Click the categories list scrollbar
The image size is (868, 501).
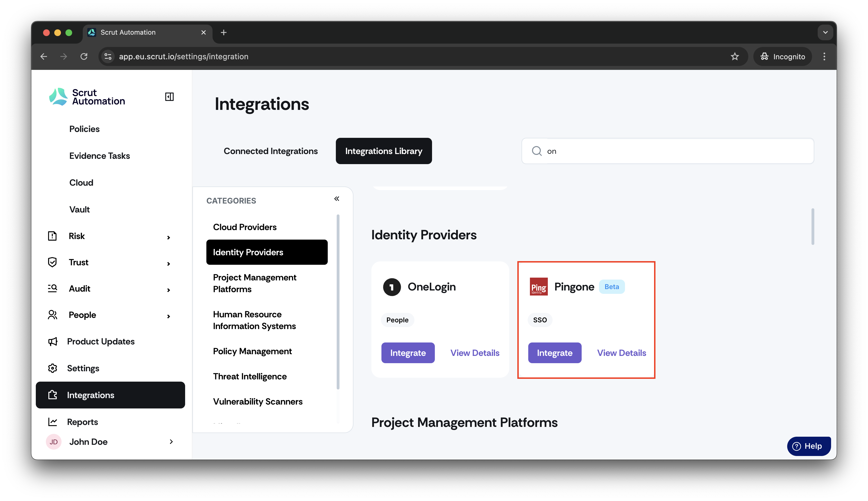click(338, 301)
